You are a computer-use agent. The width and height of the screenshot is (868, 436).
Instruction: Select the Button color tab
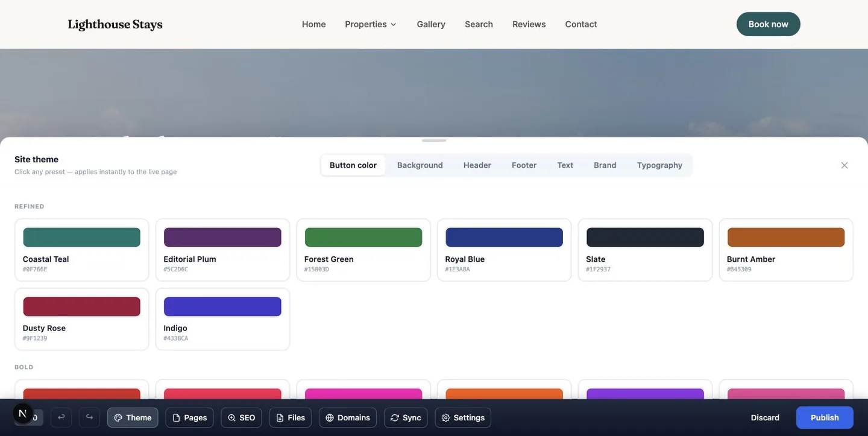[353, 165]
